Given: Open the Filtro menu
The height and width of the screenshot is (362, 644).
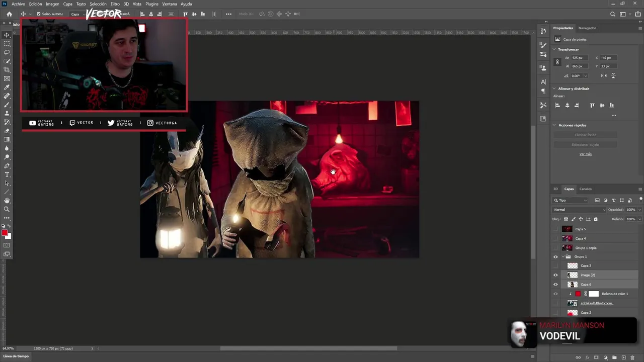Looking at the screenshot, I should 115,4.
